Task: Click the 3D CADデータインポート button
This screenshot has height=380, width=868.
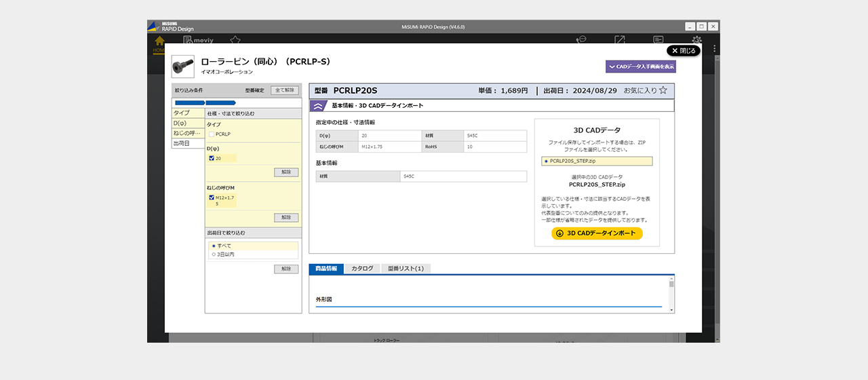Action: coord(597,233)
